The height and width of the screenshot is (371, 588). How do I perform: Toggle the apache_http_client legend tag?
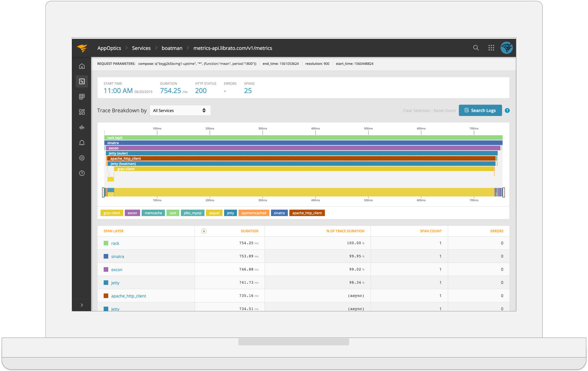tap(307, 213)
